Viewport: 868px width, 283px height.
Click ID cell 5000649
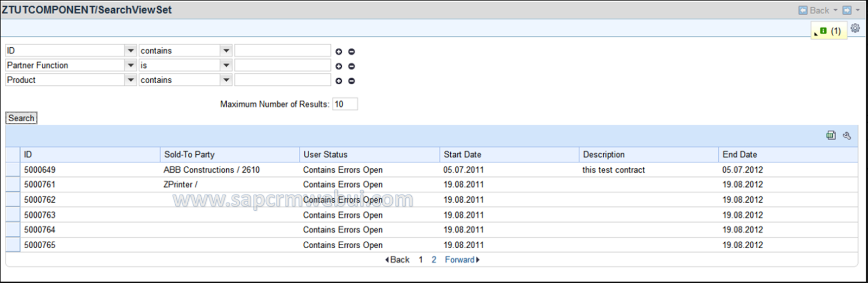pyautogui.click(x=40, y=170)
